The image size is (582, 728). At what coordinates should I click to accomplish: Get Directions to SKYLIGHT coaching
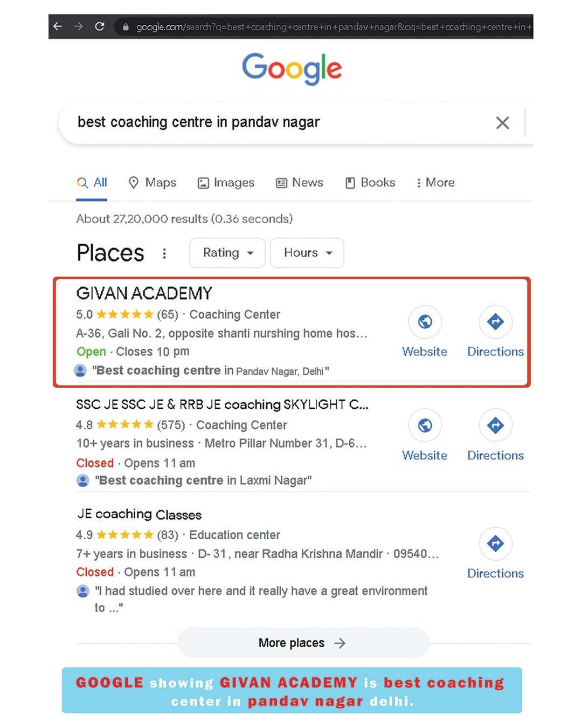[x=495, y=425]
